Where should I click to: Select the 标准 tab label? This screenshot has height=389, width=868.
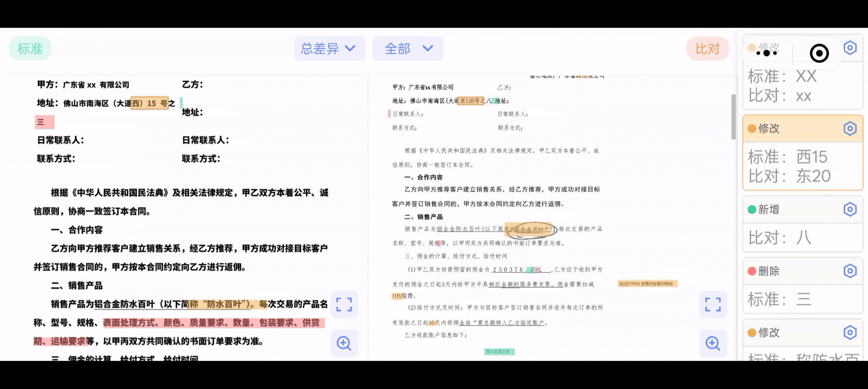tap(30, 48)
